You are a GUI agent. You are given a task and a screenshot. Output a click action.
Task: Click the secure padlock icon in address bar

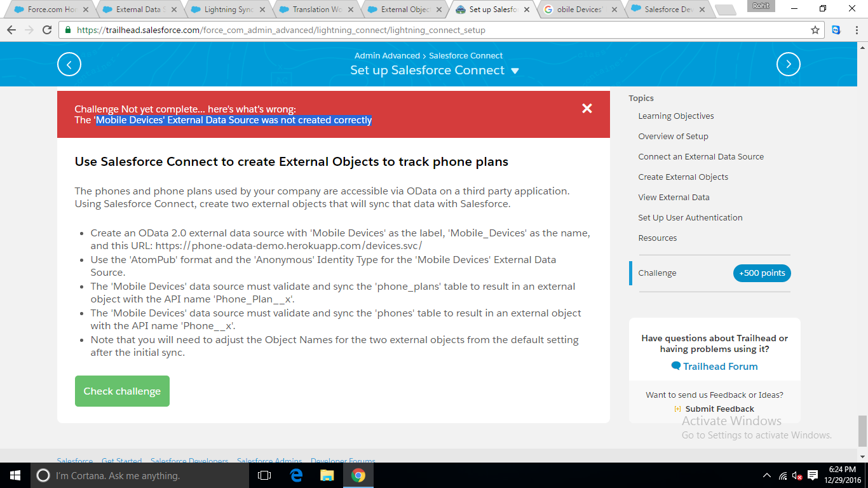coord(68,30)
